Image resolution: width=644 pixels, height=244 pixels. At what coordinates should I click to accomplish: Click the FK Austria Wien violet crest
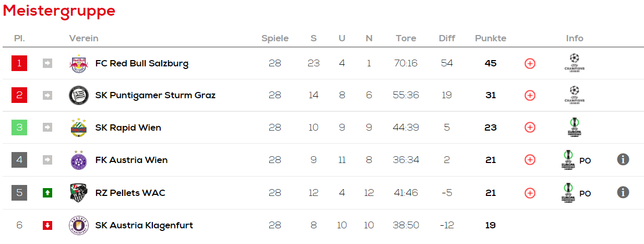pyautogui.click(x=79, y=160)
